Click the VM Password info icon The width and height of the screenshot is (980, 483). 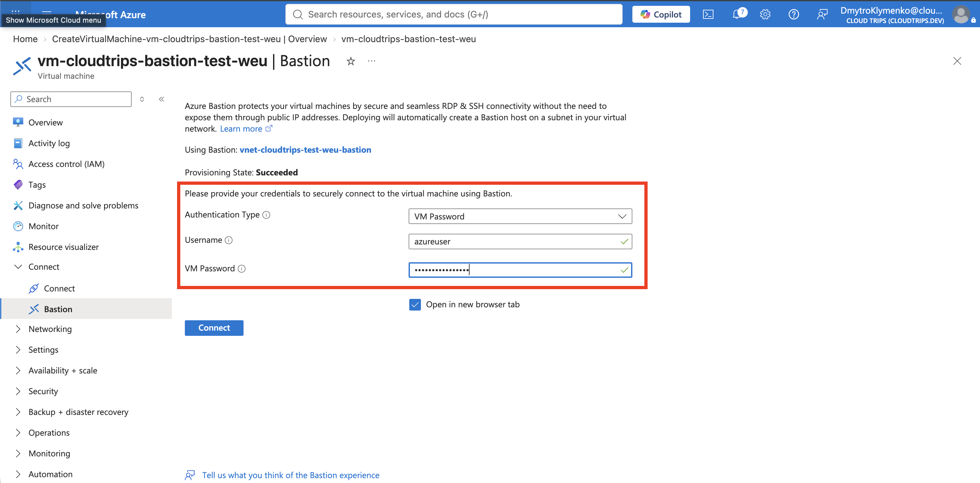tap(242, 268)
